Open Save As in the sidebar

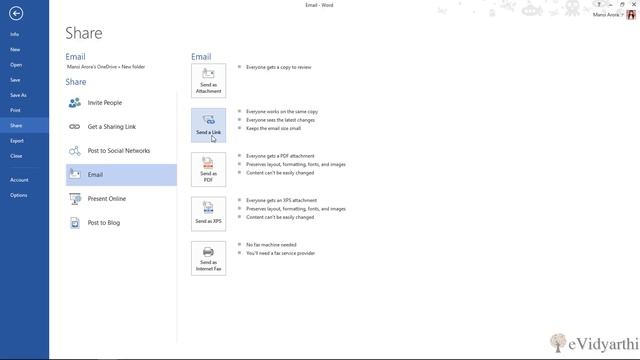(x=18, y=95)
